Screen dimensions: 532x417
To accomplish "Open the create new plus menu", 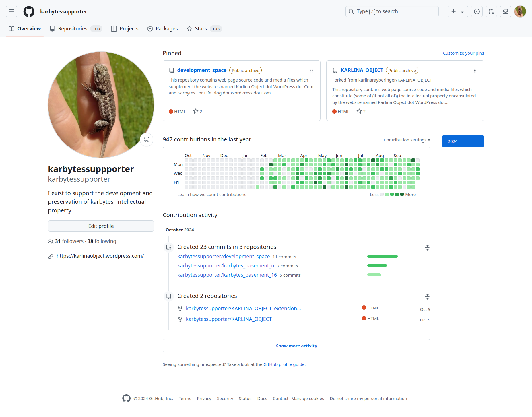I will (458, 11).
